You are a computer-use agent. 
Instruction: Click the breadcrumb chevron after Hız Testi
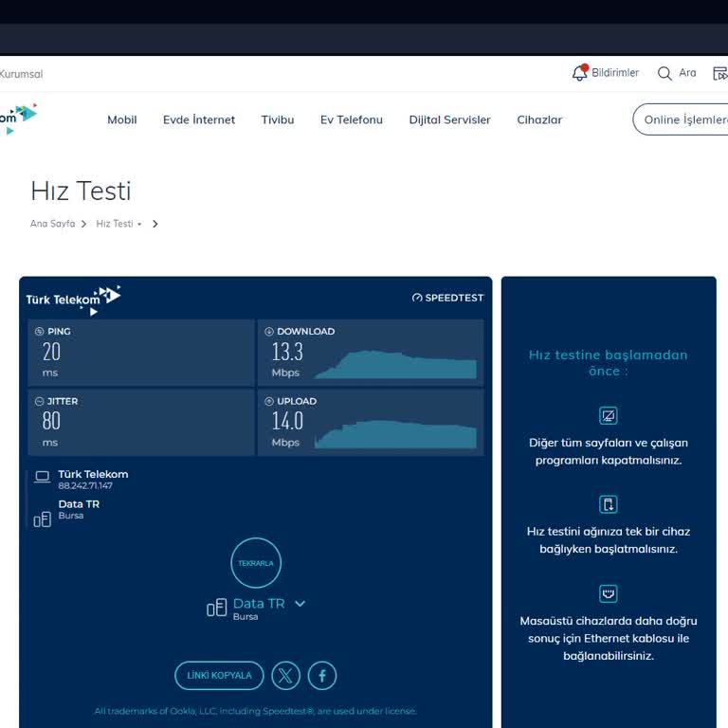[155, 224]
